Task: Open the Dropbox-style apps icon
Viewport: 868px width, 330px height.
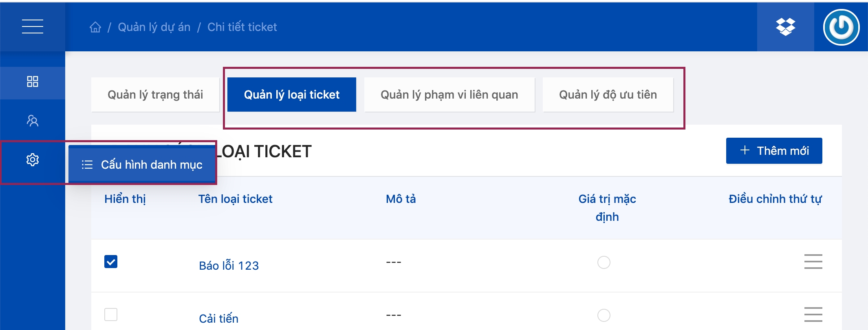Action: (x=785, y=27)
